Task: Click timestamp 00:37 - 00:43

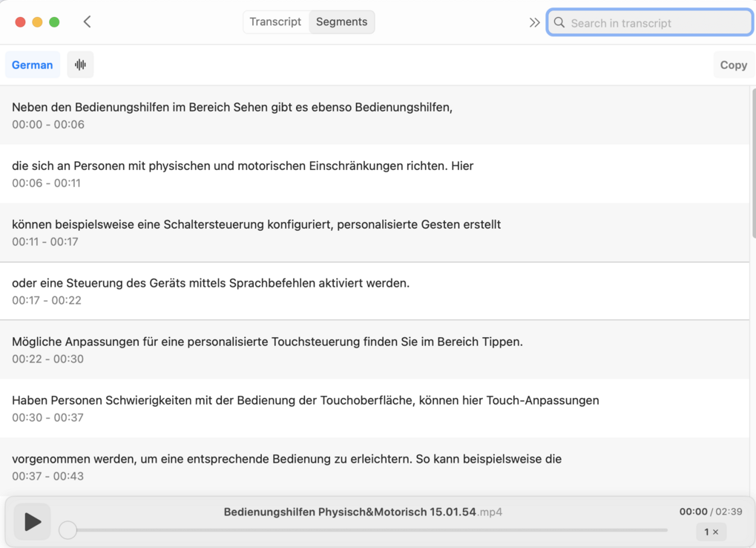Action: click(x=47, y=476)
